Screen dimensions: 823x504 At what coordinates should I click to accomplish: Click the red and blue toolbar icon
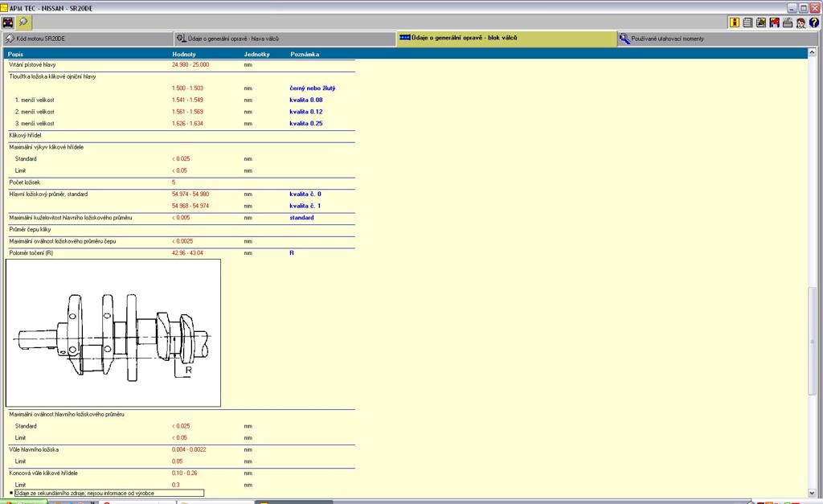(774, 23)
